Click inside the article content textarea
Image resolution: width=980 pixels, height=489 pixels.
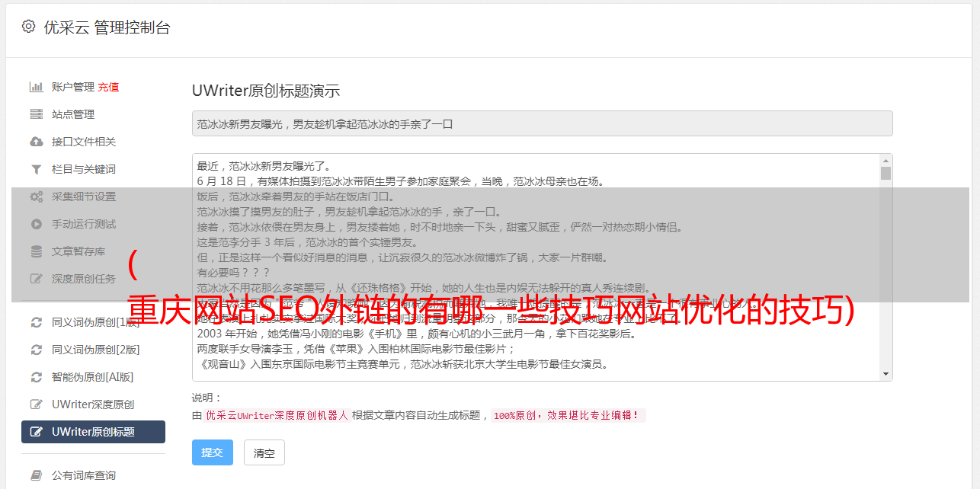tap(536, 267)
